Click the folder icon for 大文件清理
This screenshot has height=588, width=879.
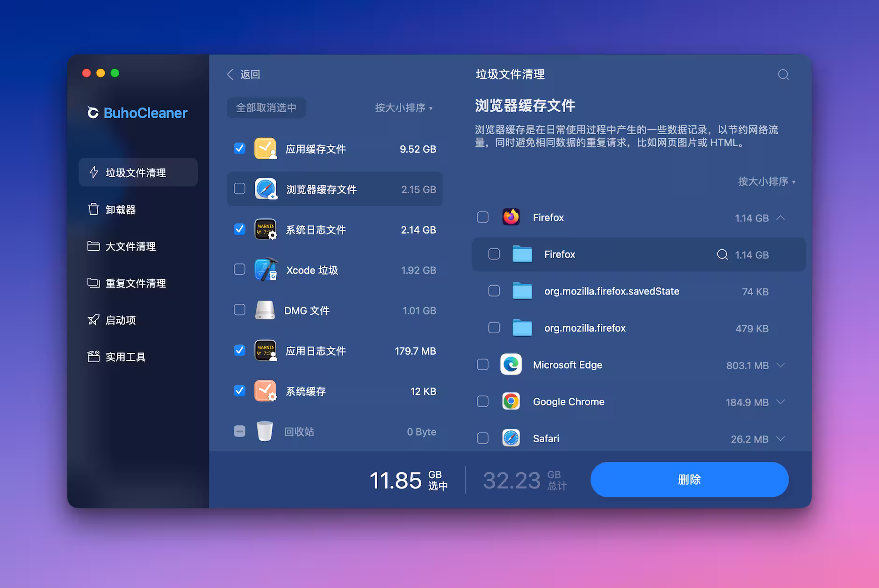[94, 246]
